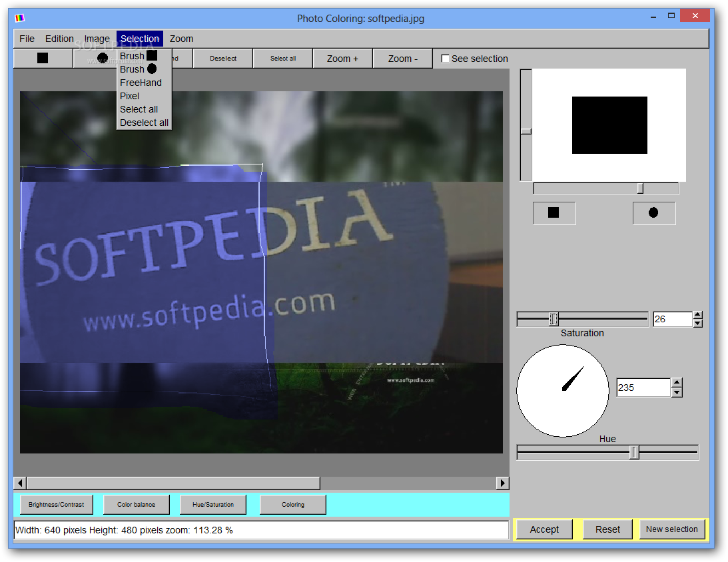Increase saturation value with up arrow

pos(697,315)
